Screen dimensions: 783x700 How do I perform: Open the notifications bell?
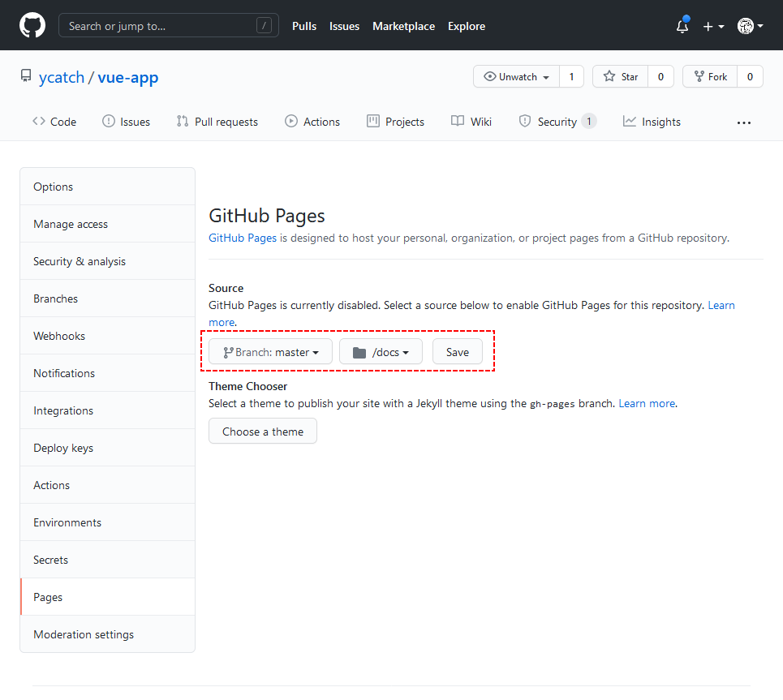[682, 27]
